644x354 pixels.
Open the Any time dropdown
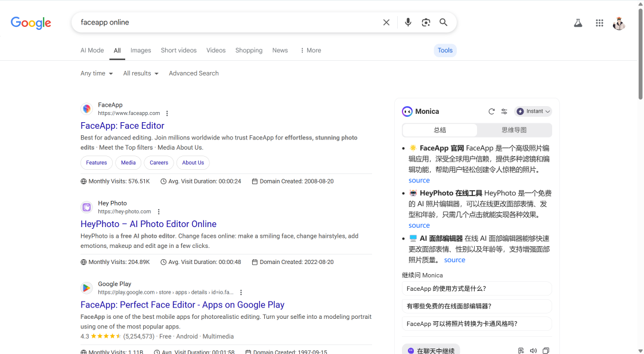(97, 73)
